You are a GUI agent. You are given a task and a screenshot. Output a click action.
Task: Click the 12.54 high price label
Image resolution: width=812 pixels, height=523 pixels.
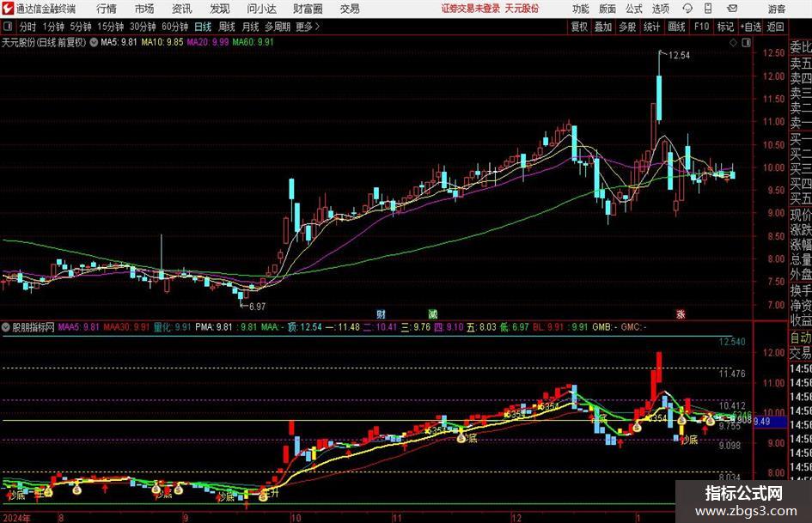[x=679, y=56]
